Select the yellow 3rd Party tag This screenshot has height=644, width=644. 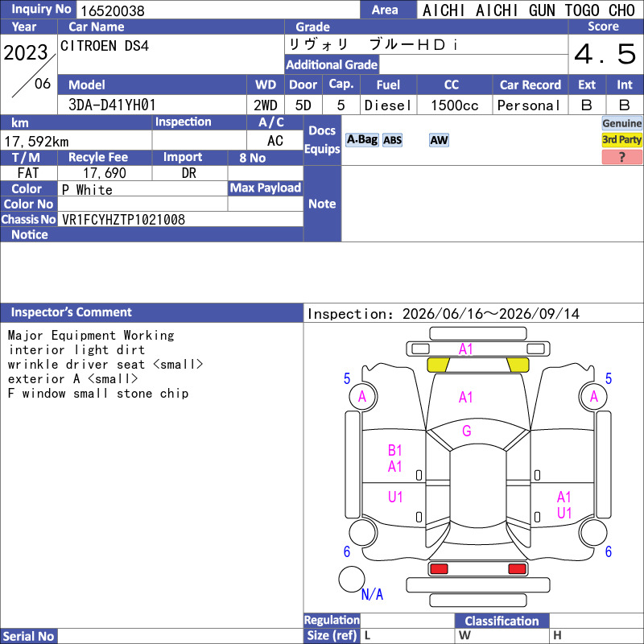(x=621, y=139)
